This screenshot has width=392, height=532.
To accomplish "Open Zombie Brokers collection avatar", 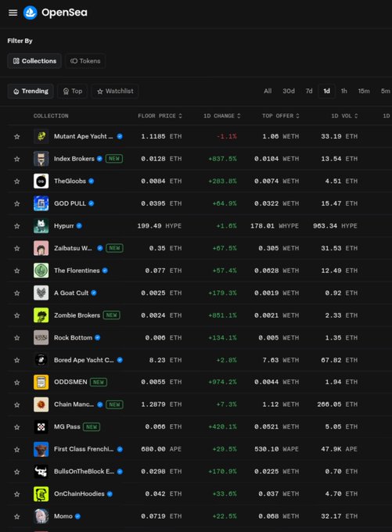I will tap(41, 315).
